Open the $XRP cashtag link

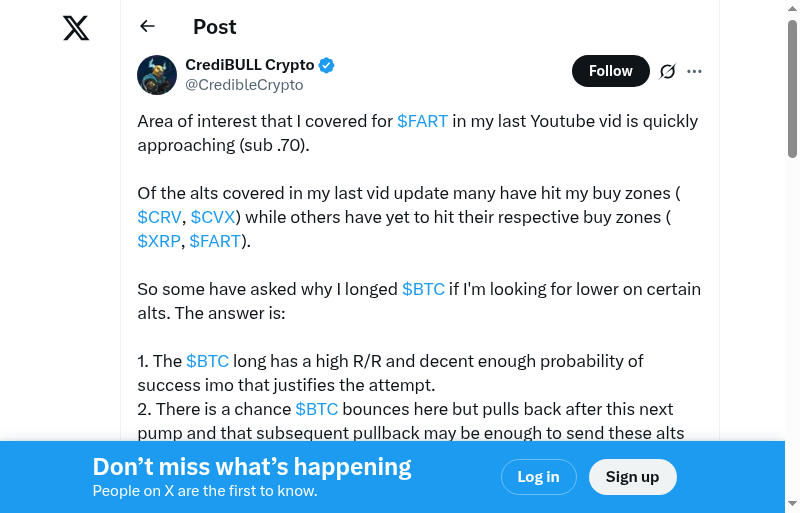click(x=160, y=241)
